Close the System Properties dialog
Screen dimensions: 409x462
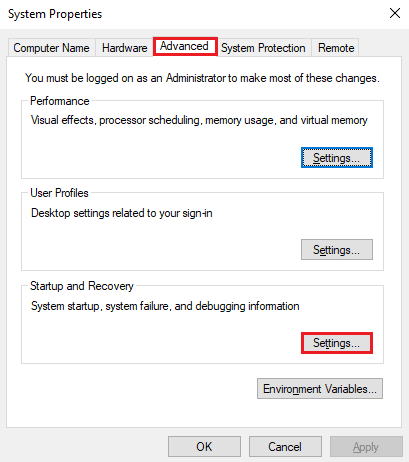click(x=395, y=13)
